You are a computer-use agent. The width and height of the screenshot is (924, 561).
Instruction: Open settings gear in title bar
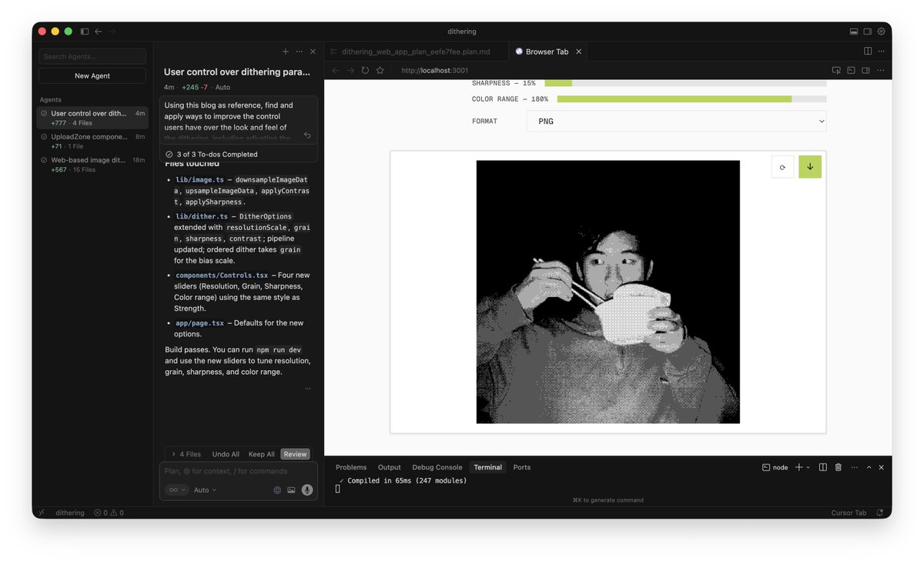click(882, 32)
